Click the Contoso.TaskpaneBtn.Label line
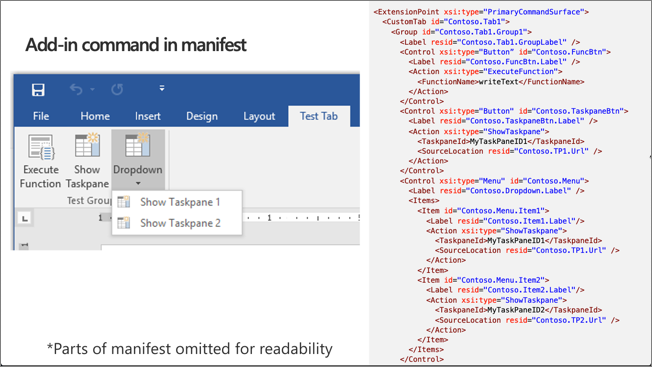 click(x=503, y=121)
